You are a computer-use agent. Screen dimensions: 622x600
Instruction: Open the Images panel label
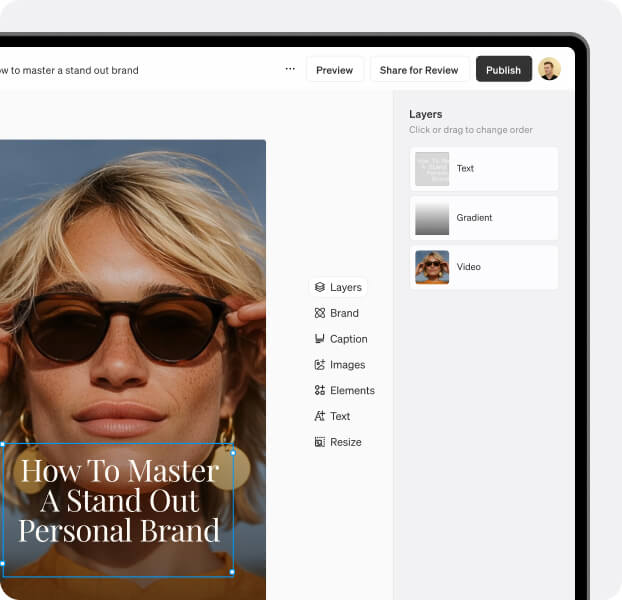(347, 365)
